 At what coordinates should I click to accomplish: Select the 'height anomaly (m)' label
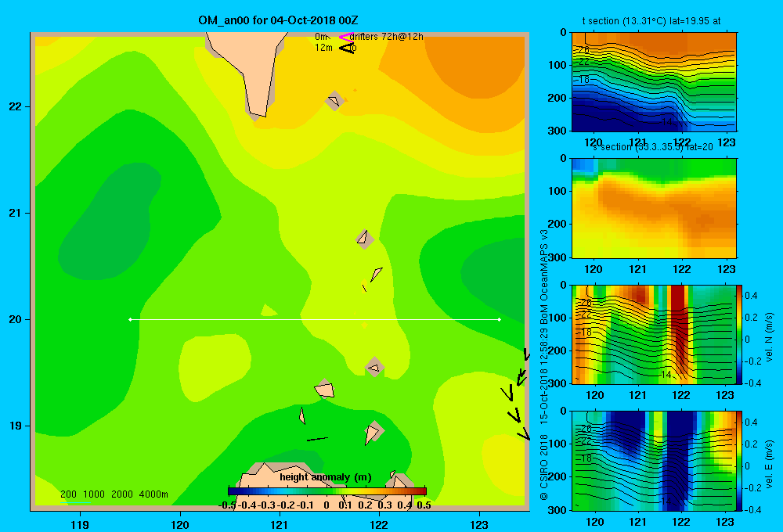pyautogui.click(x=326, y=477)
